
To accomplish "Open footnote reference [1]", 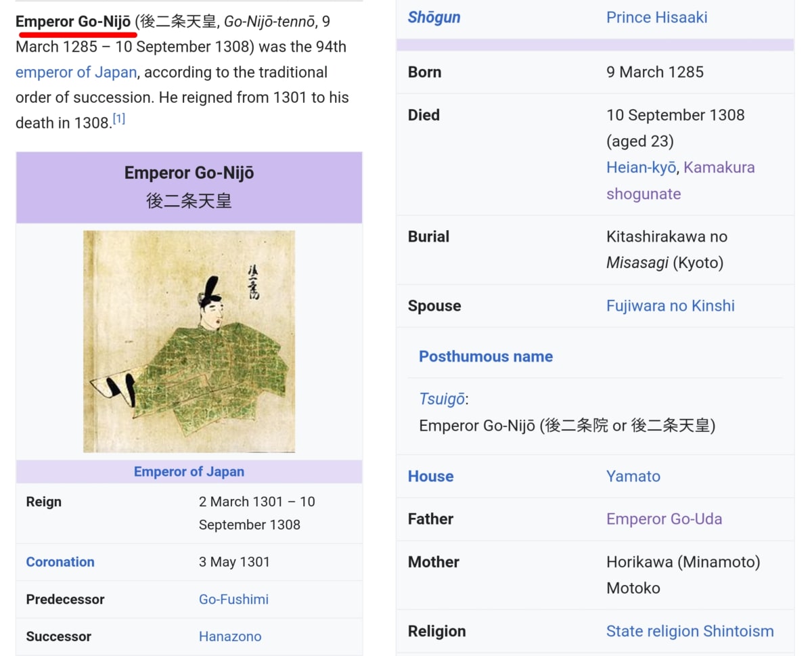I will pos(119,119).
